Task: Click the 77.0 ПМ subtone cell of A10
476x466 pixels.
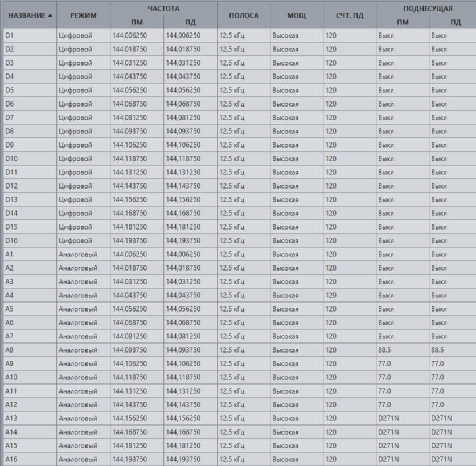Action: (402, 377)
